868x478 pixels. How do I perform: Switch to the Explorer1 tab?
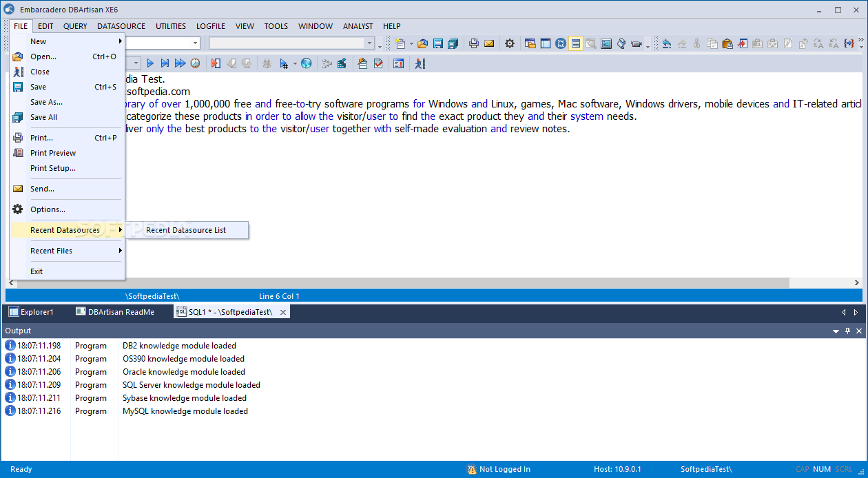31,312
